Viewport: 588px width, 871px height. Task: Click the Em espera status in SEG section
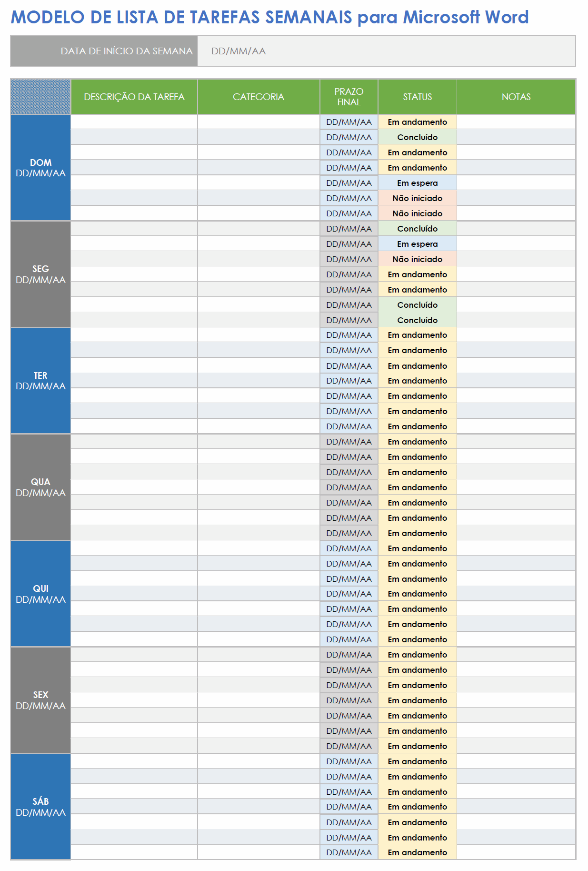[418, 244]
